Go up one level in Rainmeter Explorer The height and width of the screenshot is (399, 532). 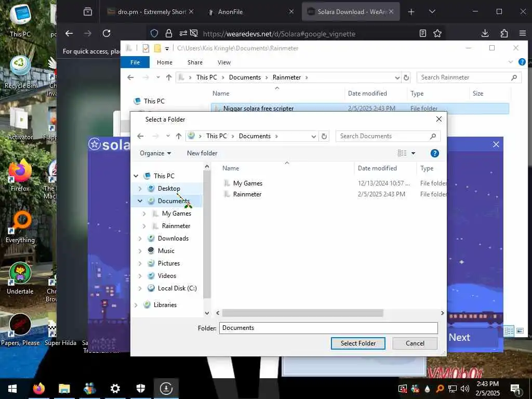(169, 77)
